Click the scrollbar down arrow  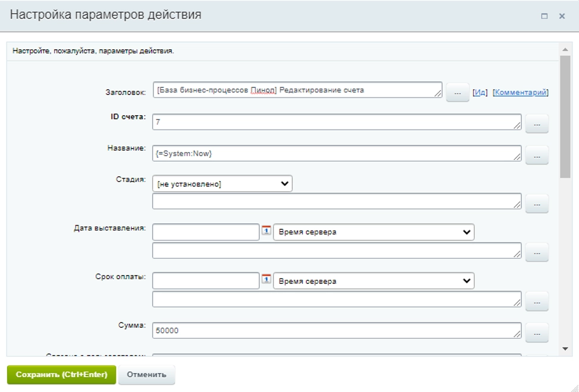coord(565,349)
